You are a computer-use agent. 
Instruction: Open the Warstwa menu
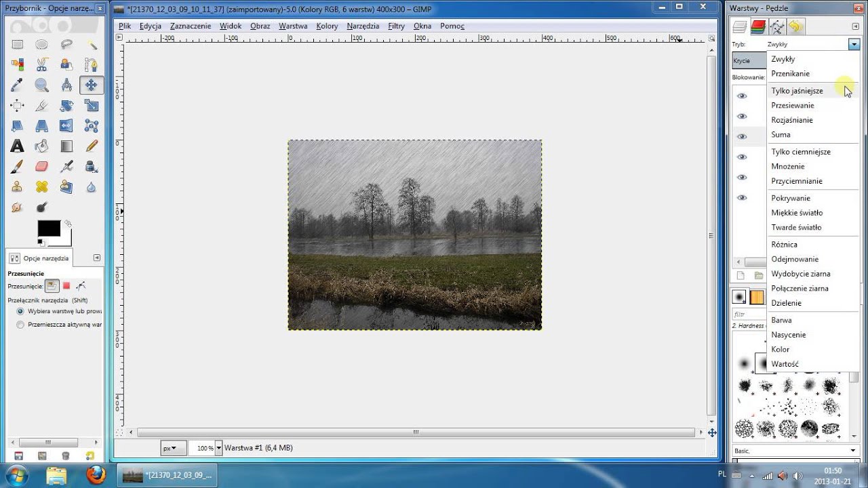(293, 26)
